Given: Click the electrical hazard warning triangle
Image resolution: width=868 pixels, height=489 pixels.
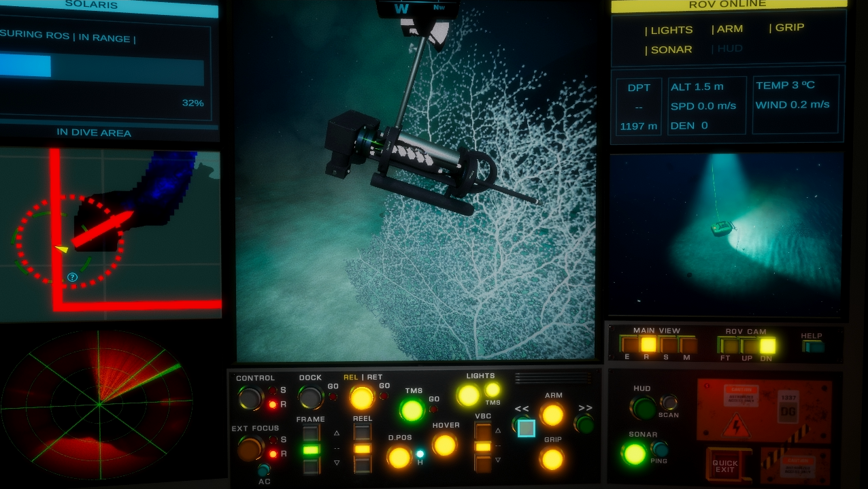Looking at the screenshot, I should (735, 427).
